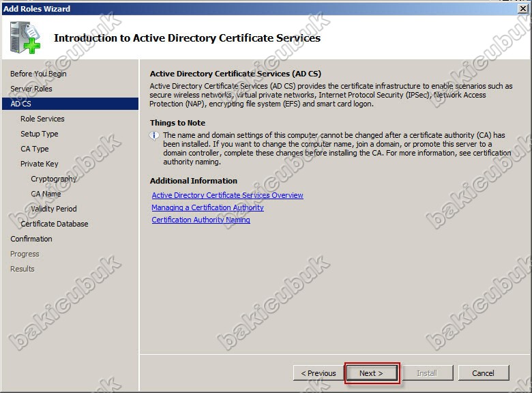Screen dimensions: 532x393
Task: Cancel the Add Roles Wizard
Action: click(x=483, y=373)
